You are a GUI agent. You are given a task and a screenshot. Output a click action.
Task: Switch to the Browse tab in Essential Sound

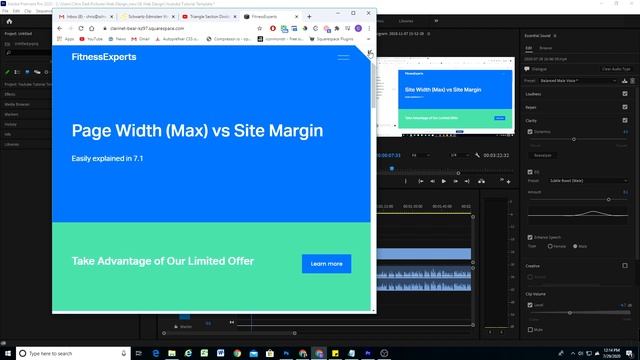546,48
